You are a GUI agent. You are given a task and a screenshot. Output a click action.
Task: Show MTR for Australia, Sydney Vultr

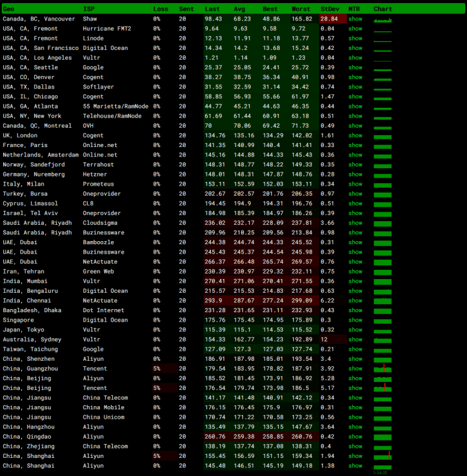click(355, 340)
